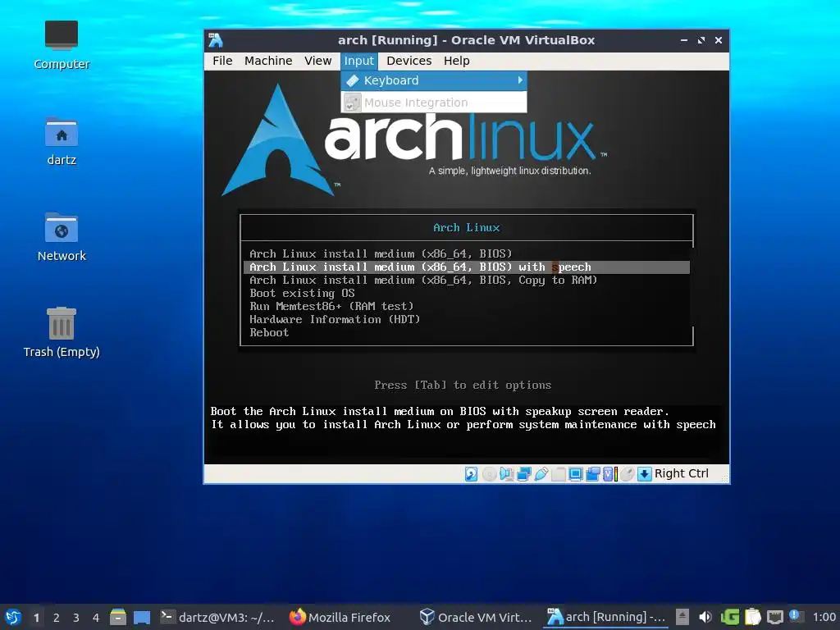Switch to workspace 1 in pager

tap(36, 617)
